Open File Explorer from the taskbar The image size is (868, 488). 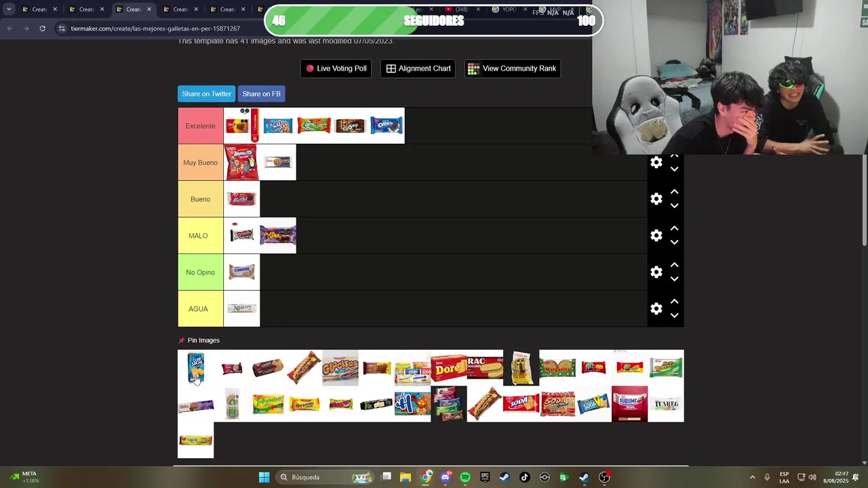pos(406,477)
